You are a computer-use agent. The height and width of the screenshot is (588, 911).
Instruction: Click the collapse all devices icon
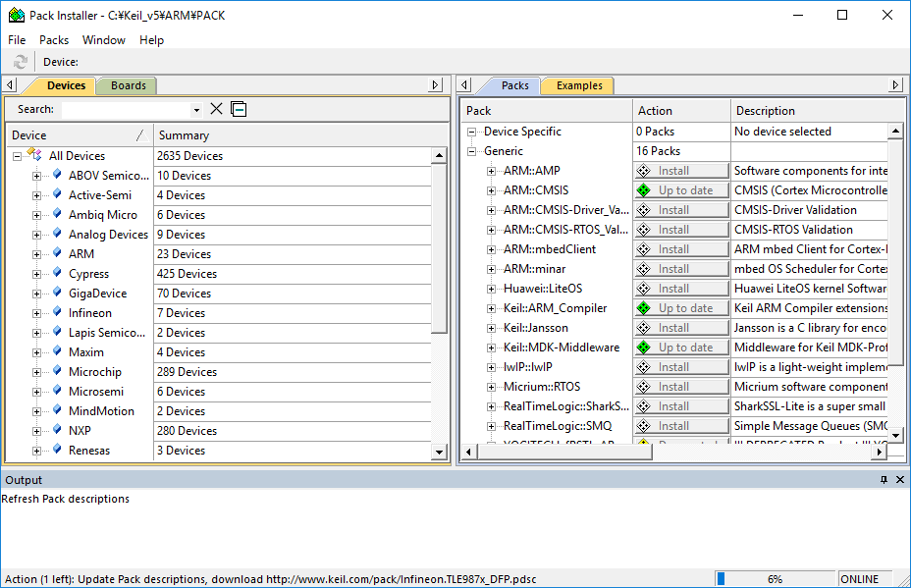[239, 109]
